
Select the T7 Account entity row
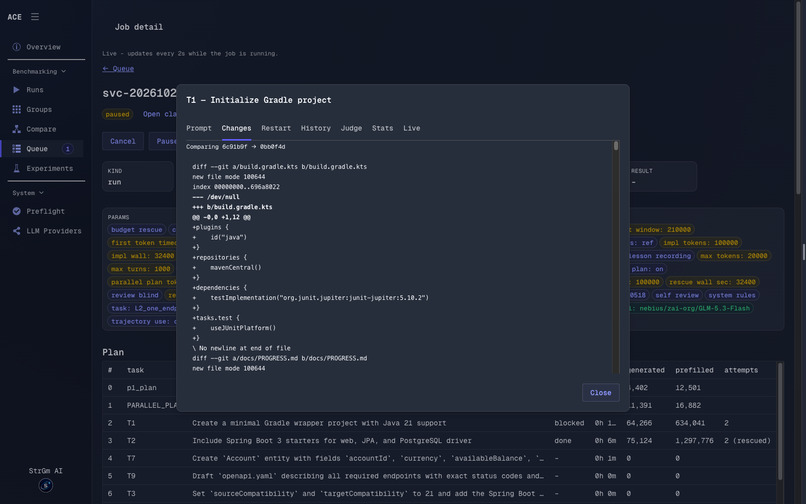(439, 458)
